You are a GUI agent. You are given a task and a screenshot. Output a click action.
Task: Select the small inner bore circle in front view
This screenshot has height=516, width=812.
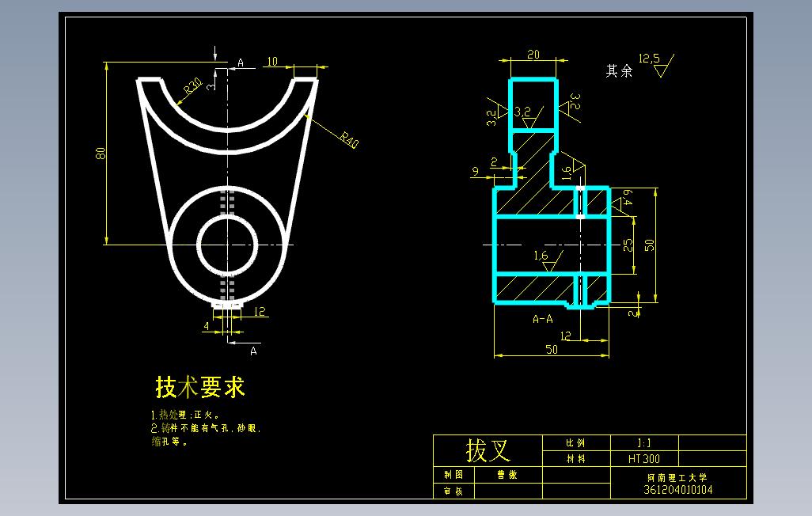[x=227, y=245]
